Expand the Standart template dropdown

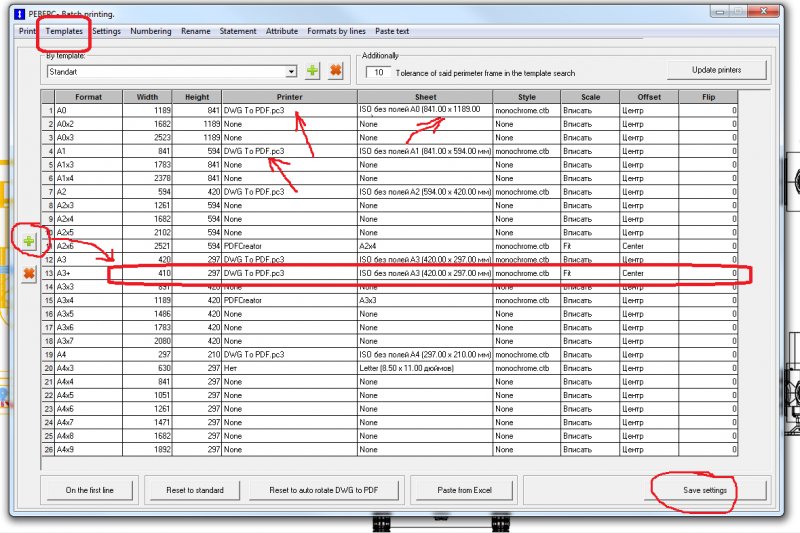[291, 72]
